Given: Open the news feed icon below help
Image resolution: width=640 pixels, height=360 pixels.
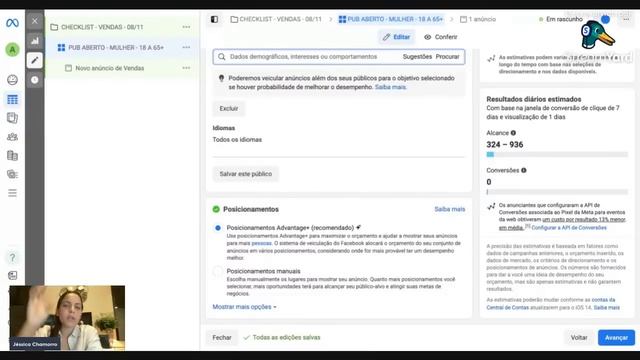Looking at the screenshot, I should [12, 276].
